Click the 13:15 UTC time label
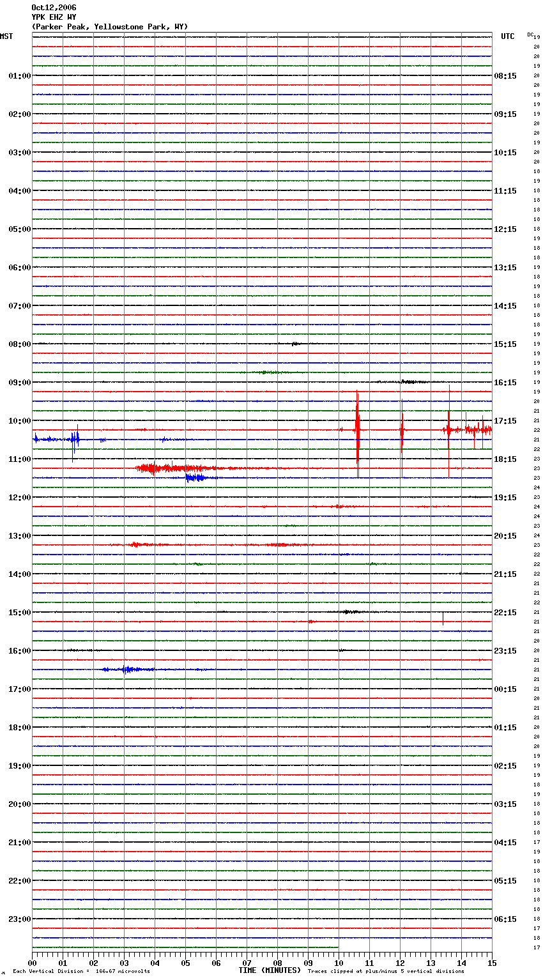This screenshot has height=980, width=543. coord(505,268)
